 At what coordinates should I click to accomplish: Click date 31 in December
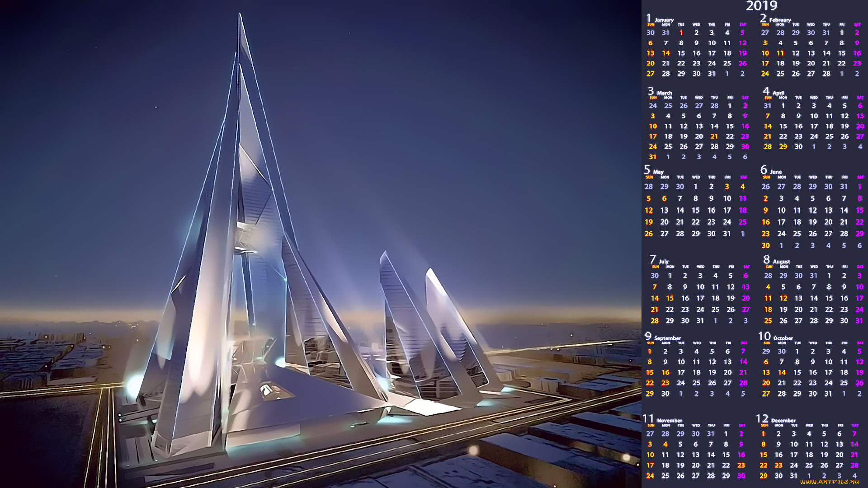tap(793, 476)
